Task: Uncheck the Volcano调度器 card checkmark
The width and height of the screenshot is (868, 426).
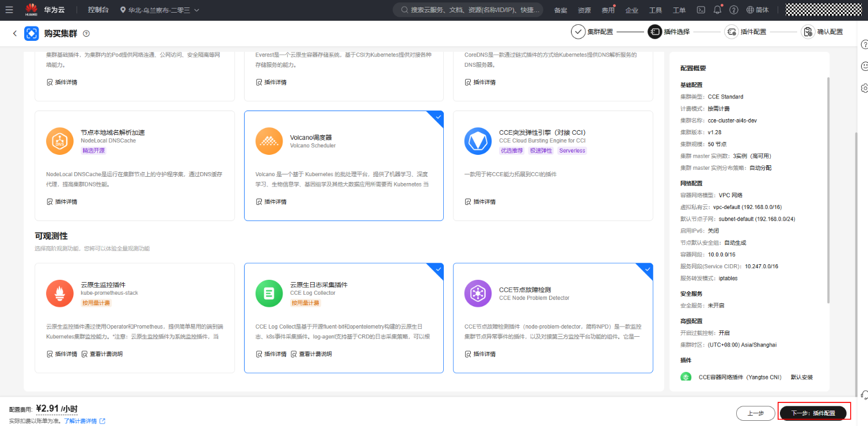Action: pos(438,116)
